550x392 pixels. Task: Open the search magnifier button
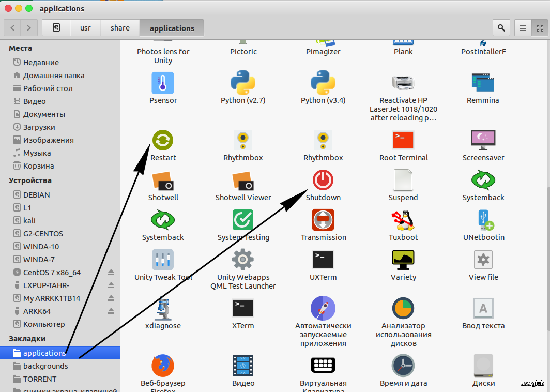click(501, 28)
